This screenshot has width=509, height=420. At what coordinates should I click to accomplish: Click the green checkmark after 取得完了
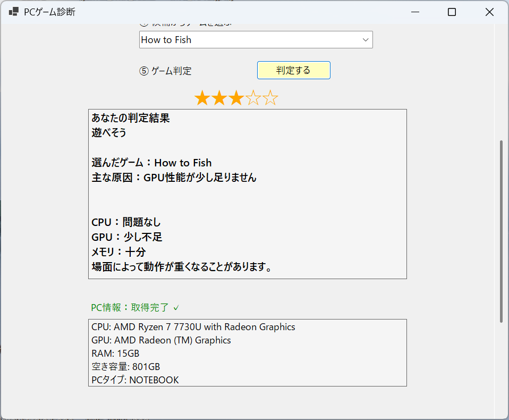(176, 308)
